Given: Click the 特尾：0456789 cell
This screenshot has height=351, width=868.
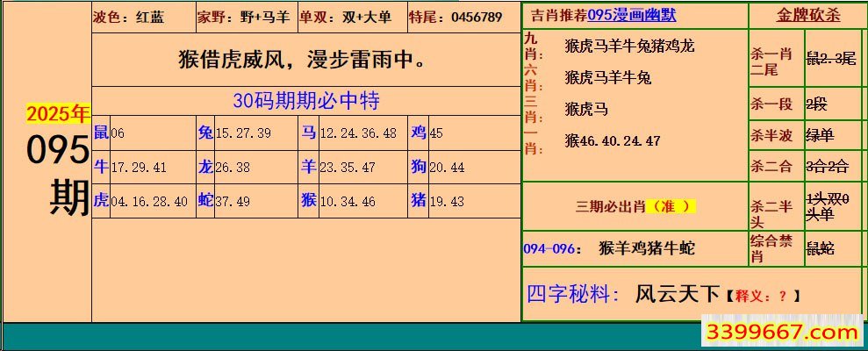Looking at the screenshot, I should tap(456, 17).
